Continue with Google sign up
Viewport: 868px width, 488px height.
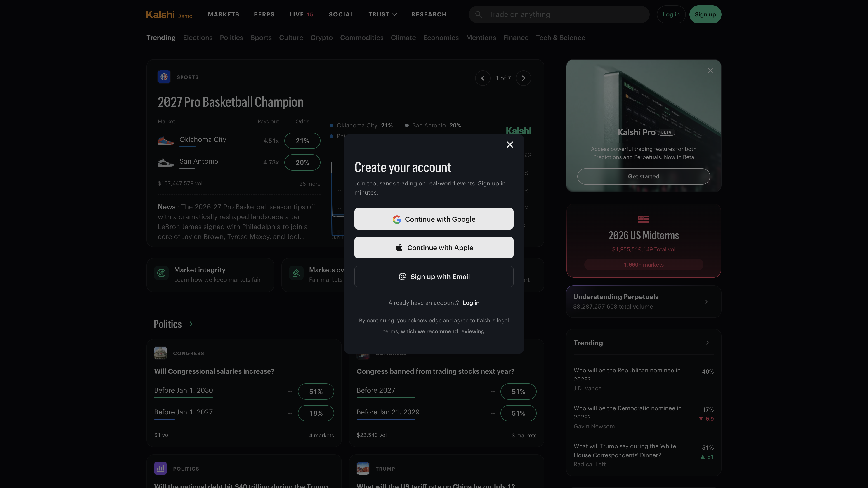coord(434,219)
